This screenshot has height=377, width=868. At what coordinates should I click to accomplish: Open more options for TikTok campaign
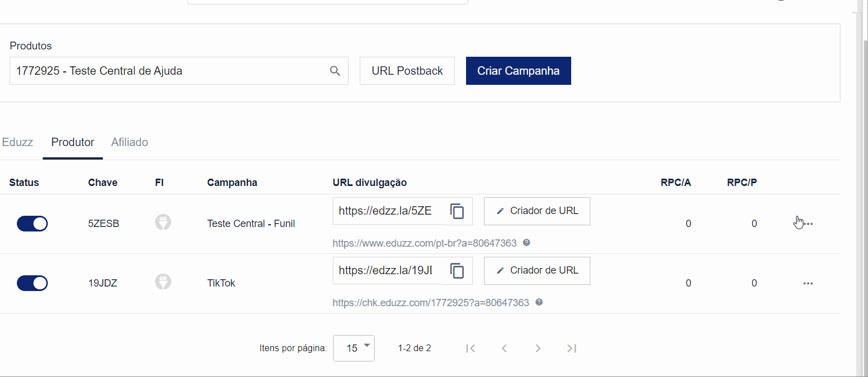point(808,283)
